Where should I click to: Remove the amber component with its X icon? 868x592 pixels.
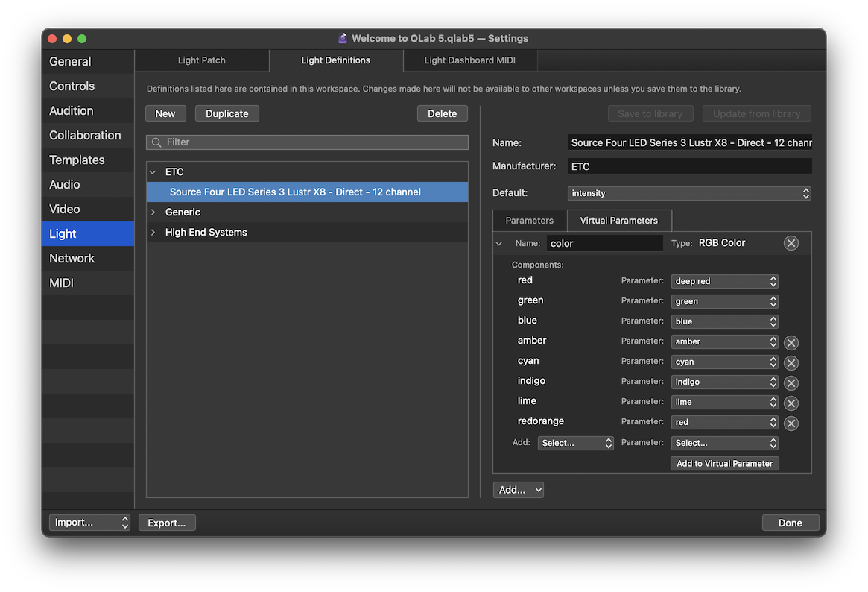pyautogui.click(x=791, y=342)
